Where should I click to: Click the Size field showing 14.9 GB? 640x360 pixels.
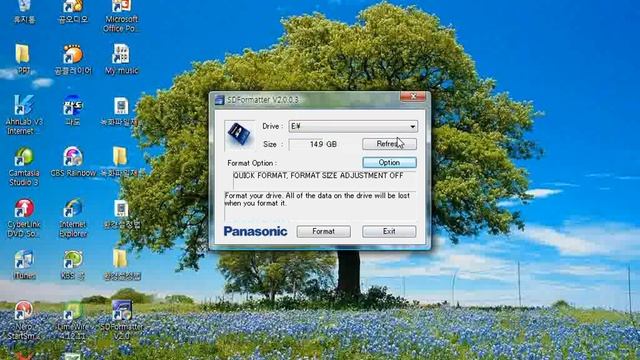pos(323,144)
